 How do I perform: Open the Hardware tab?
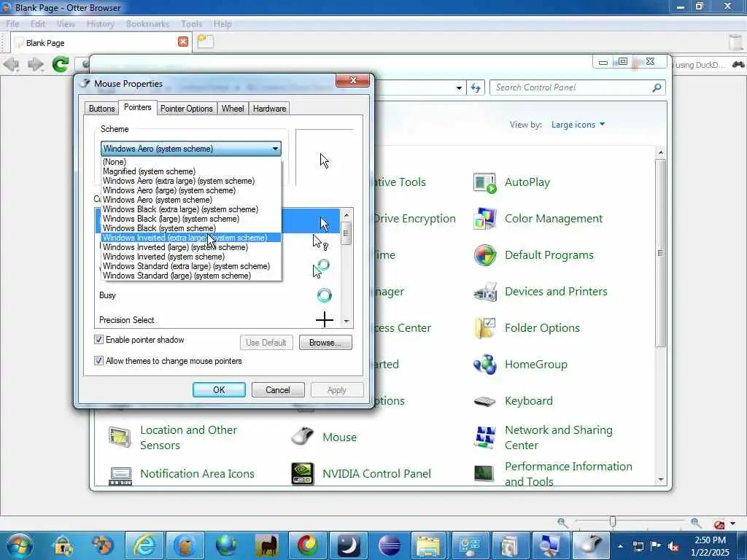[x=269, y=109]
